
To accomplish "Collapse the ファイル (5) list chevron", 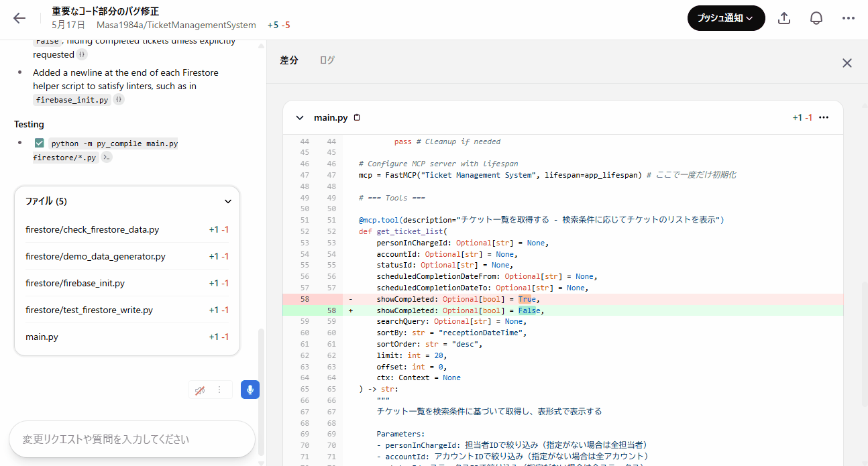I will (x=228, y=201).
